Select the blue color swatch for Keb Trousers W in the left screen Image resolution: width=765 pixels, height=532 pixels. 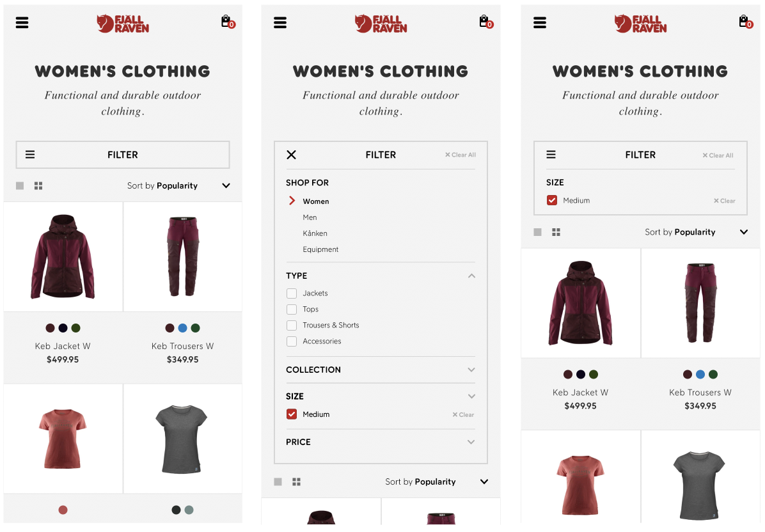click(182, 328)
